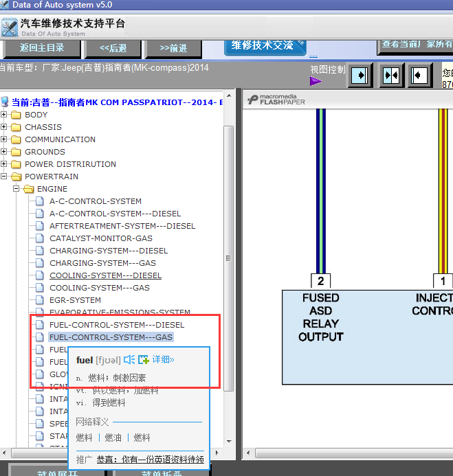Click the view control center-merge arrows icon
The width and height of the screenshot is (453, 476).
tap(391, 75)
